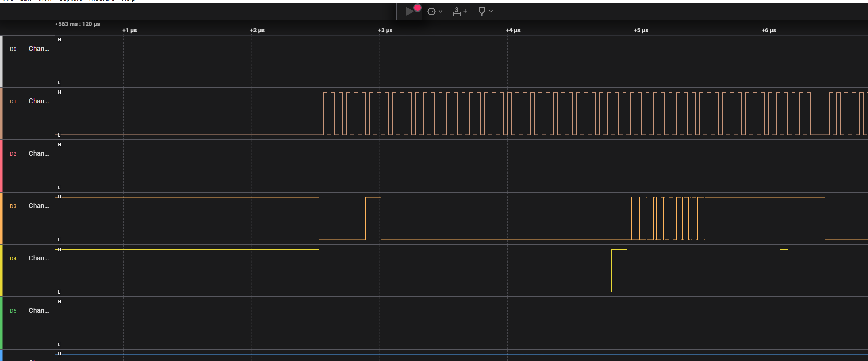Viewport: 868px width, 361px height.
Task: Click the D2 falling edge near +2.5 µs
Action: [x=319, y=166]
